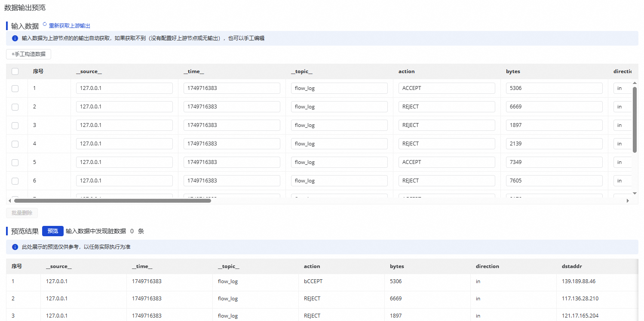
Task: Select the header checkbox to select all rows
Action: pyautogui.click(x=15, y=71)
